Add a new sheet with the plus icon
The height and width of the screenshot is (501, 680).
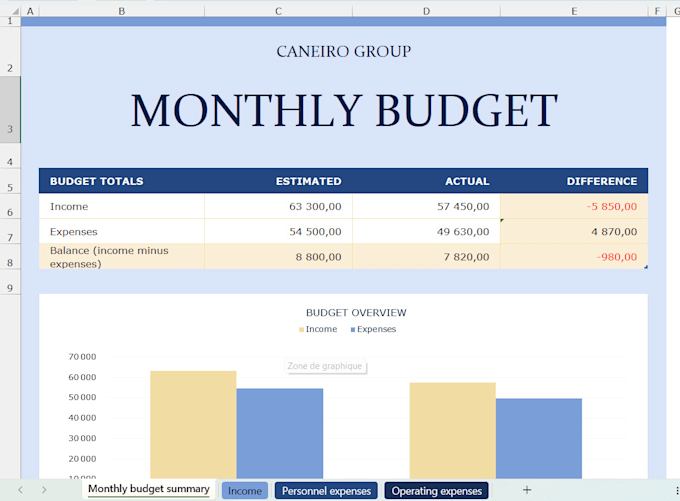[527, 490]
